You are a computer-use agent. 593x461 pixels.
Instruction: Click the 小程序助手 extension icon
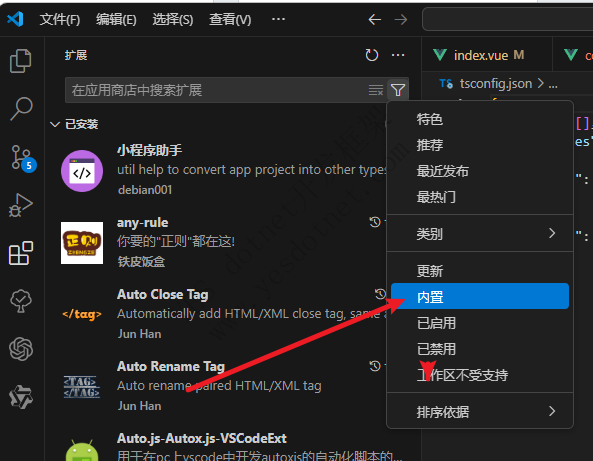(x=82, y=171)
